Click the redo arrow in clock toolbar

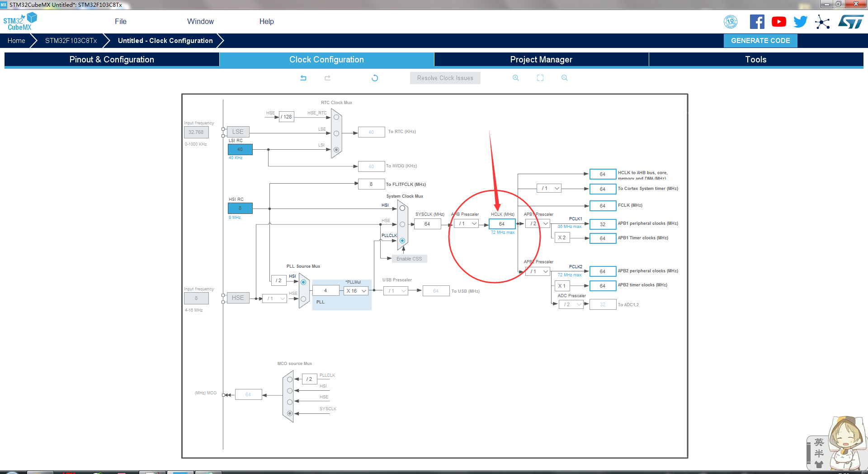328,78
